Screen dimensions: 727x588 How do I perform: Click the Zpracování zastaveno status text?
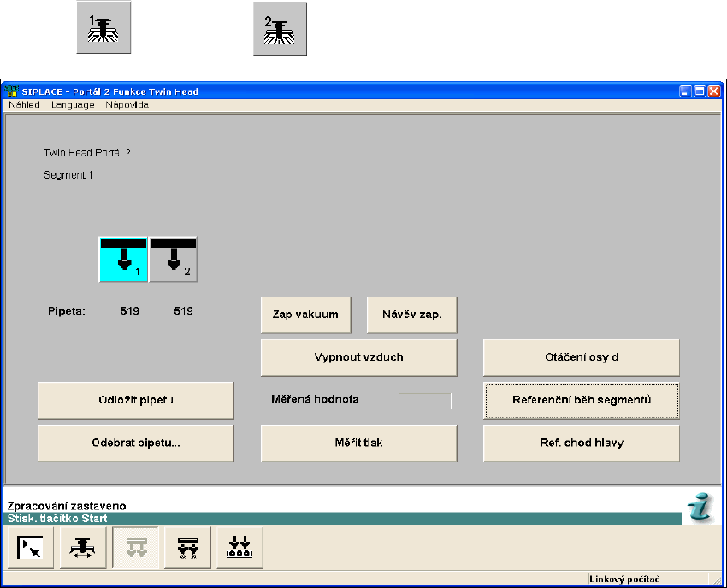[x=67, y=505]
